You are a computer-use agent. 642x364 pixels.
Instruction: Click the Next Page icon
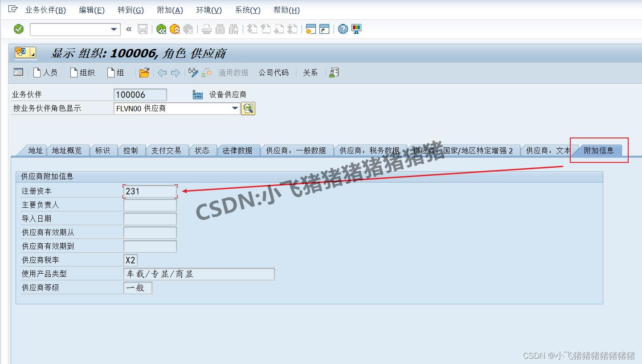(x=279, y=29)
